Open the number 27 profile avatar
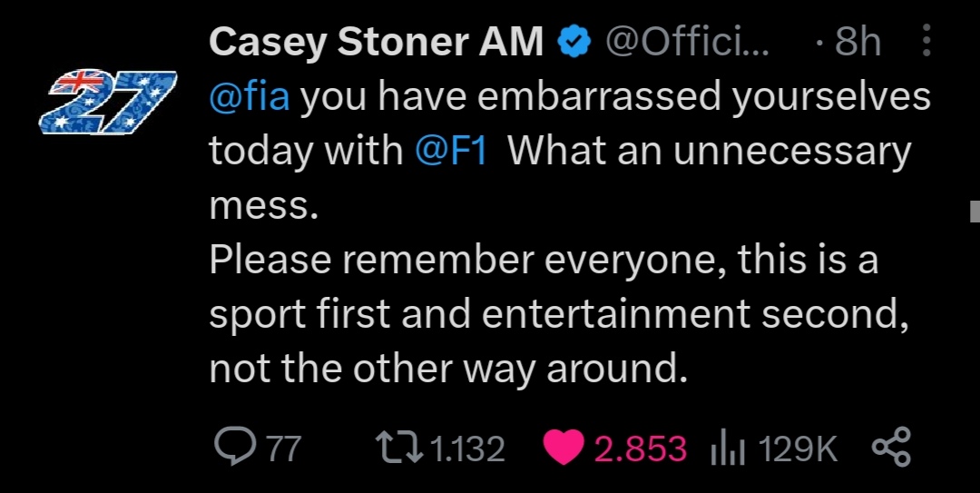The image size is (980, 493). [107, 102]
